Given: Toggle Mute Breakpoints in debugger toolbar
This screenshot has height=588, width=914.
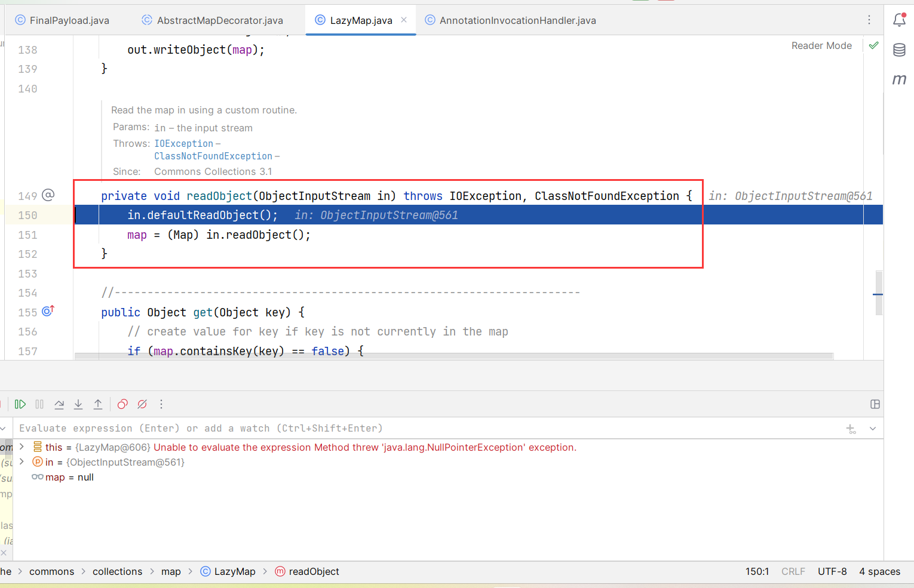Looking at the screenshot, I should coord(142,404).
